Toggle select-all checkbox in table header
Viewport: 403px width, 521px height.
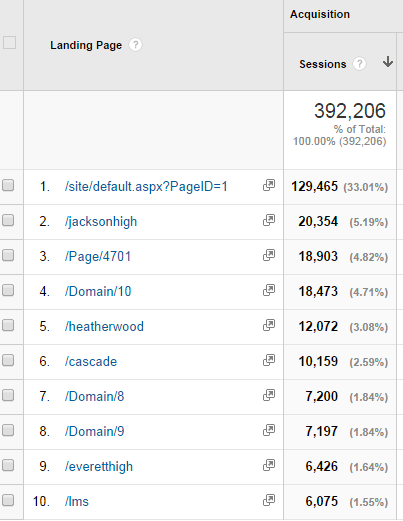(x=9, y=43)
